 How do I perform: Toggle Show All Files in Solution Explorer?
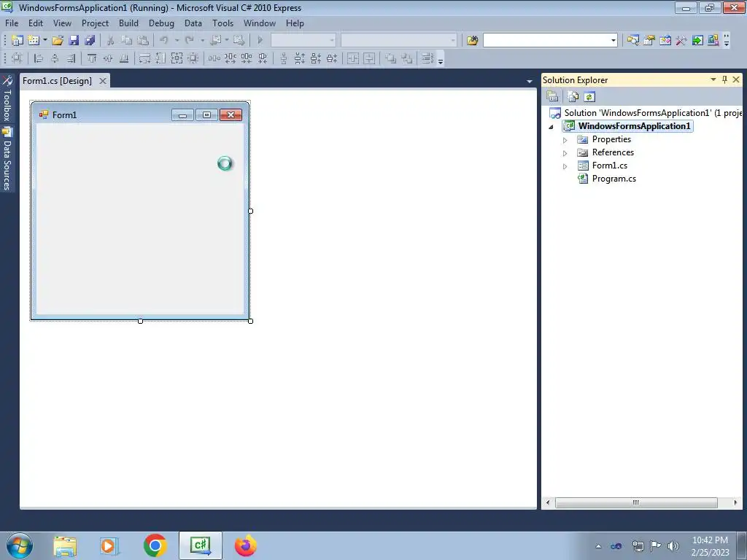(x=573, y=97)
